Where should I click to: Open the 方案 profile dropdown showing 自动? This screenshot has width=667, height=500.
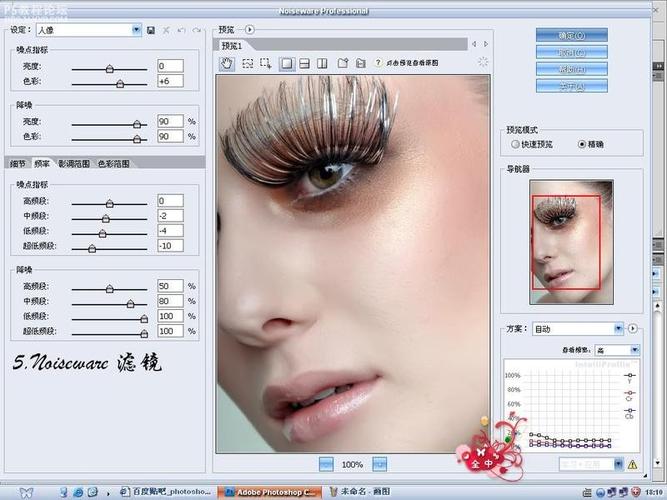point(578,329)
